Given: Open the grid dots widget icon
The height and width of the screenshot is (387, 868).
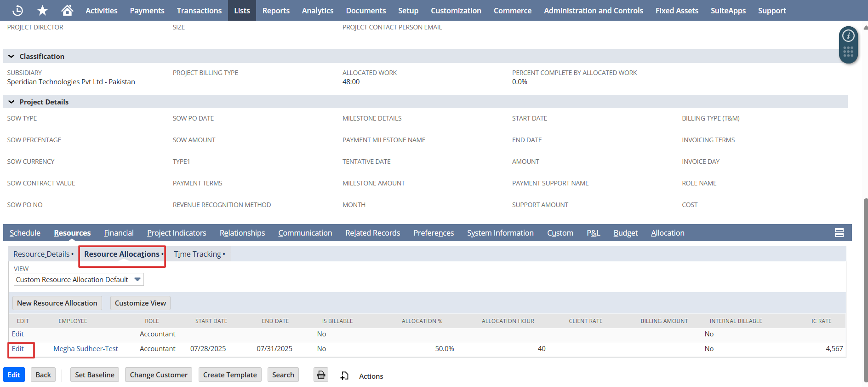Looking at the screenshot, I should (848, 52).
